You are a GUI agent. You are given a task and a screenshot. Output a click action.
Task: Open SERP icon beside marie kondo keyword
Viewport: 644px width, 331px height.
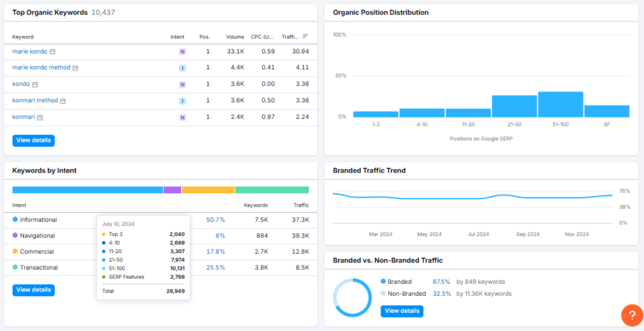pos(53,52)
